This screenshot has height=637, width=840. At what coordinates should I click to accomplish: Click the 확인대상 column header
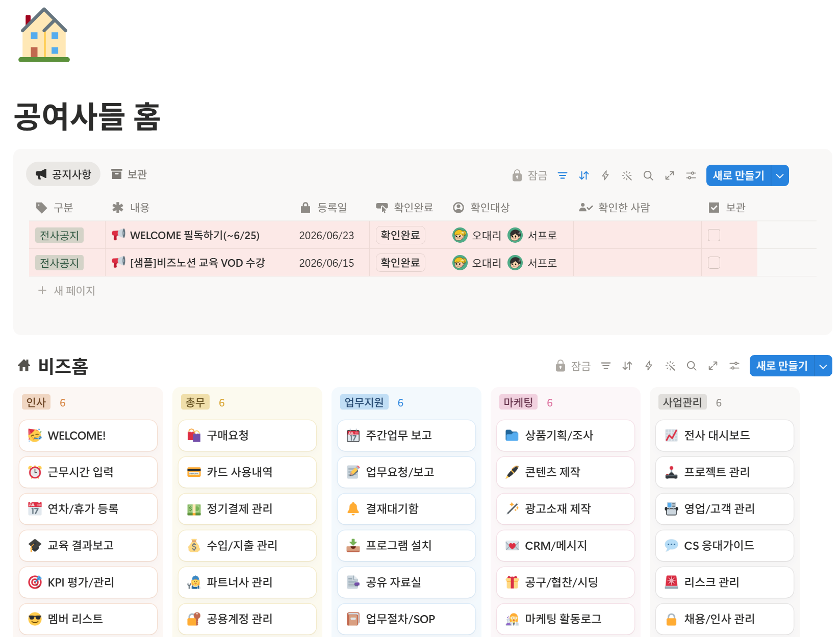point(510,208)
